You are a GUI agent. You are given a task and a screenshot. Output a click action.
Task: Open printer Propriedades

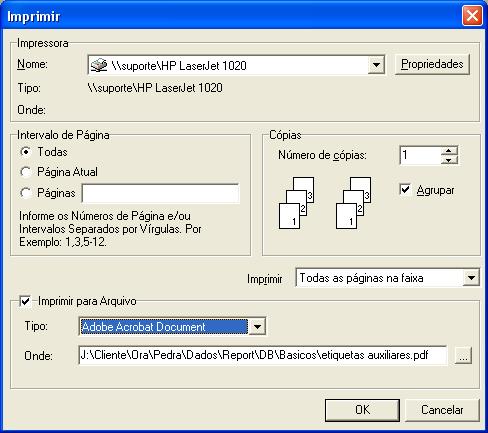(432, 64)
